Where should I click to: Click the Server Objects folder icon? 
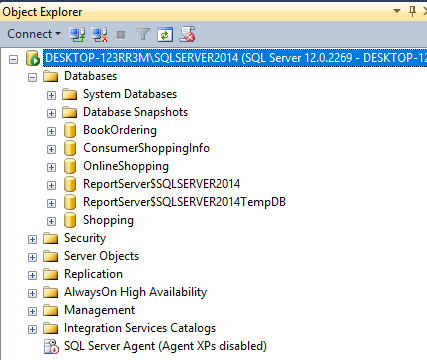pyautogui.click(x=51, y=256)
